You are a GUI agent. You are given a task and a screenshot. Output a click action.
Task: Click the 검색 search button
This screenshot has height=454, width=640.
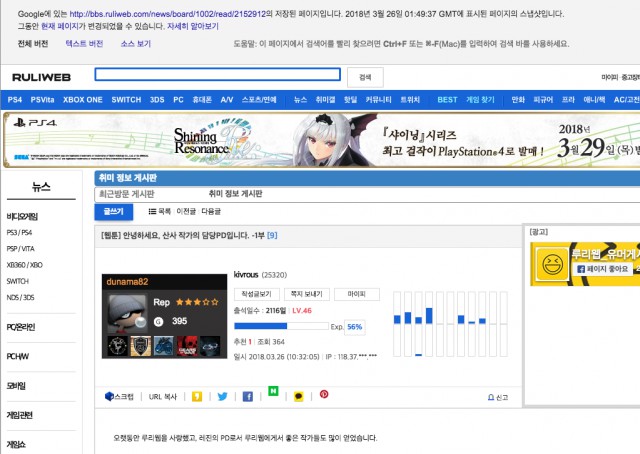tap(365, 77)
